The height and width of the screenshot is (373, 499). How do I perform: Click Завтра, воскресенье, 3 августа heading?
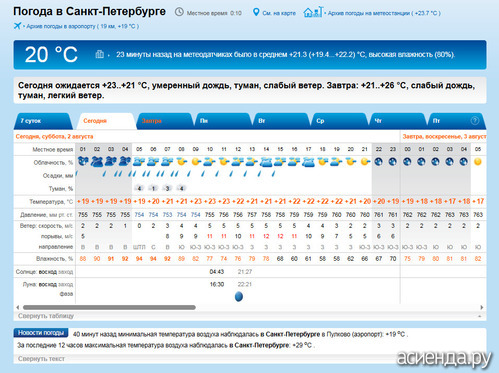click(444, 136)
